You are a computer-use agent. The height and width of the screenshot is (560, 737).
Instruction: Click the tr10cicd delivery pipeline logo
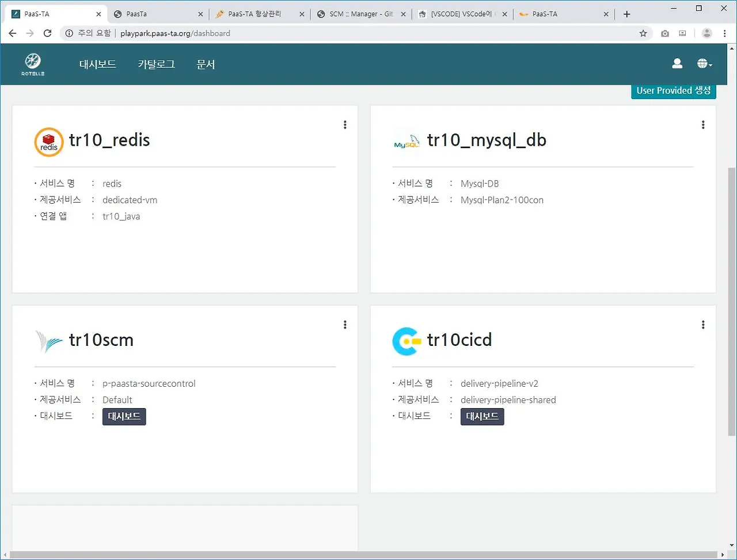click(407, 341)
